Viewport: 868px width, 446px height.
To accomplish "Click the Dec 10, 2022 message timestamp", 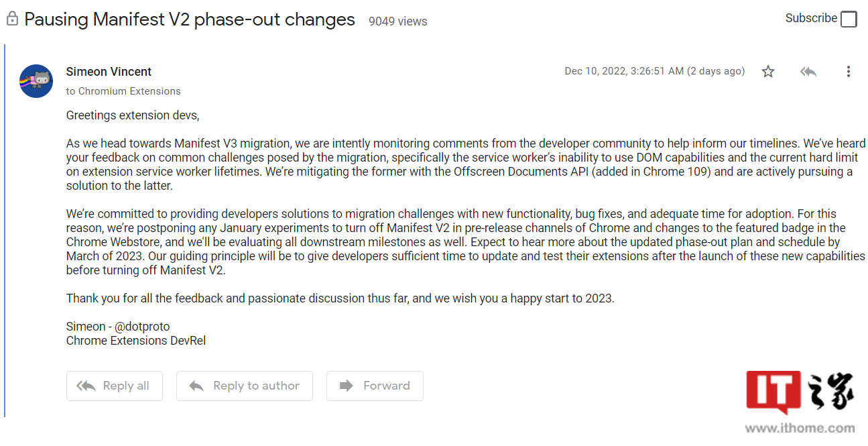I will pos(655,71).
